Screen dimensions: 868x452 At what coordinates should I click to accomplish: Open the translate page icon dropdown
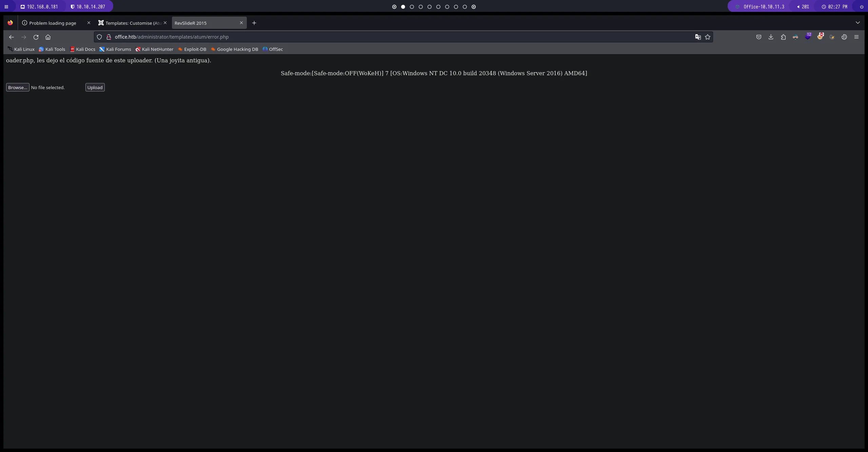click(x=698, y=37)
